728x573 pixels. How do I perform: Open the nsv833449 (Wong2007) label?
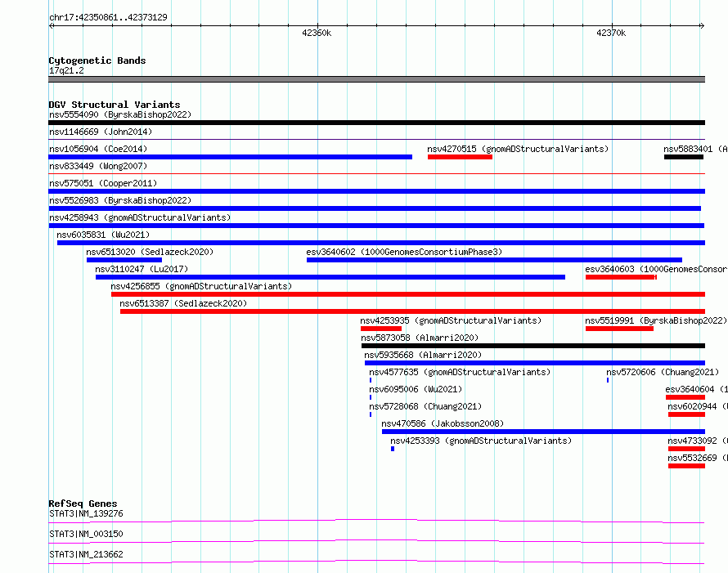pos(98,166)
